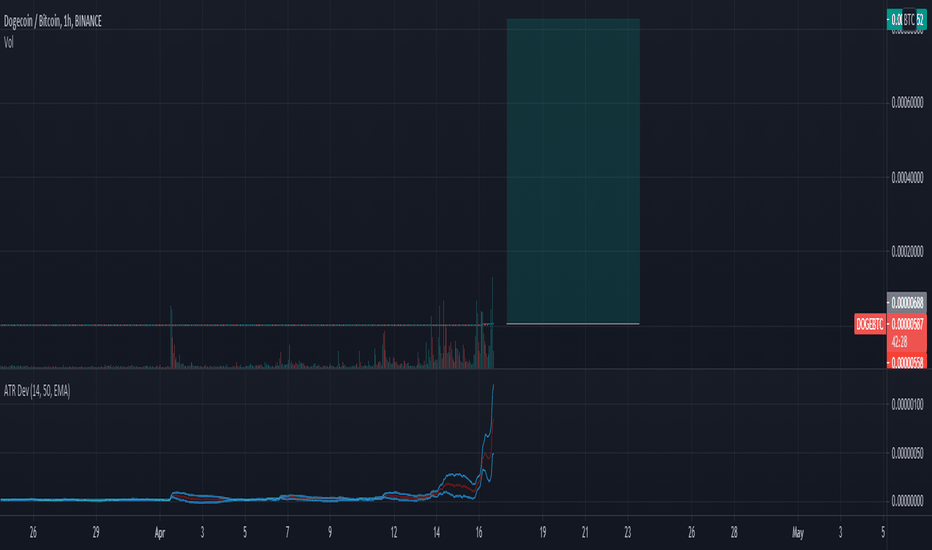Click the 0.00060000 price scale value
Viewport: 932px width, 550px height.
pyautogui.click(x=908, y=103)
